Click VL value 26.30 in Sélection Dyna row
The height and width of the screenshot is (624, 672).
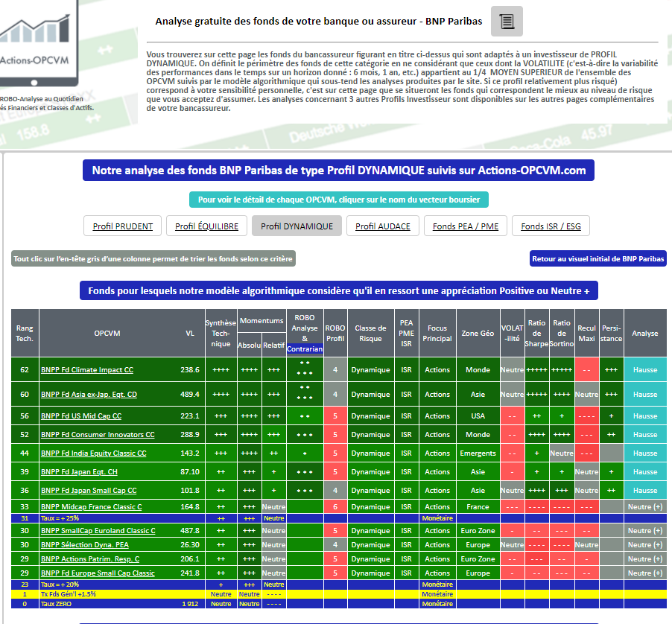tap(190, 545)
